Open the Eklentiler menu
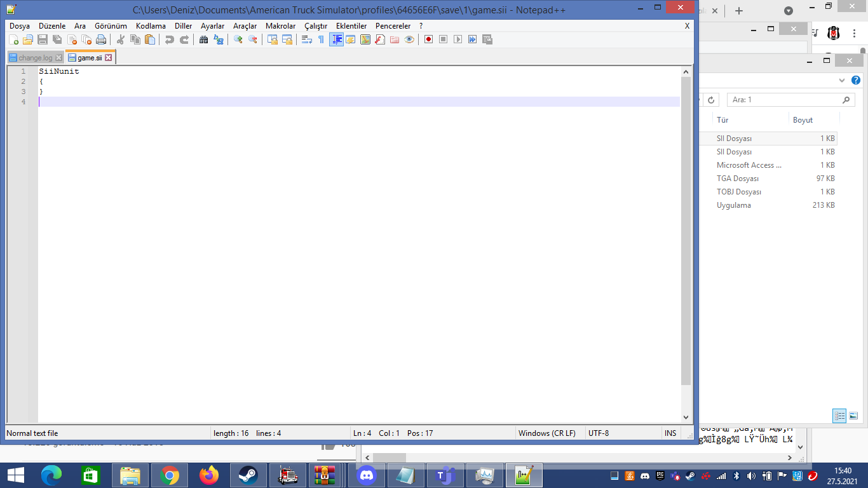The width and height of the screenshot is (868, 488). point(351,26)
